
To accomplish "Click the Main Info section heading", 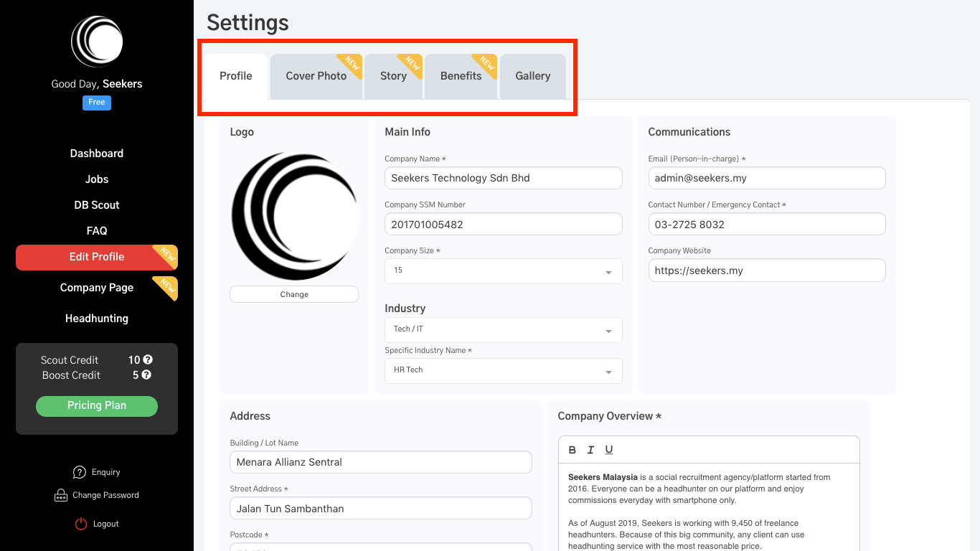I will point(407,132).
